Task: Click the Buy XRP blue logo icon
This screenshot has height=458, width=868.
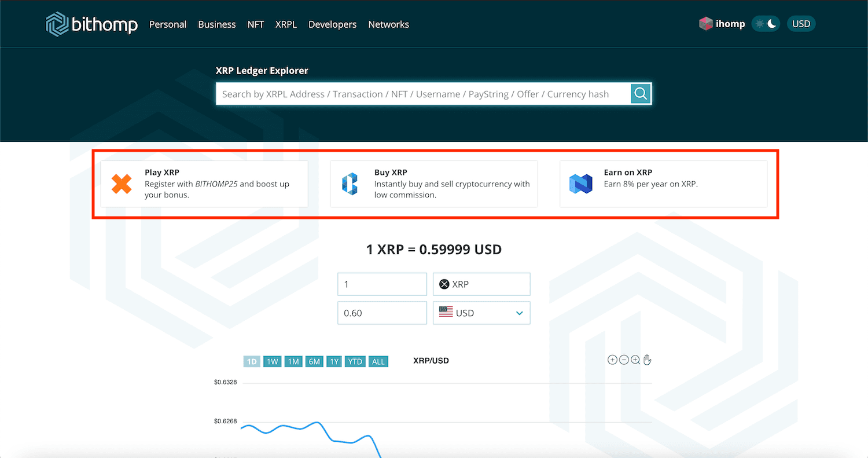Action: point(350,184)
